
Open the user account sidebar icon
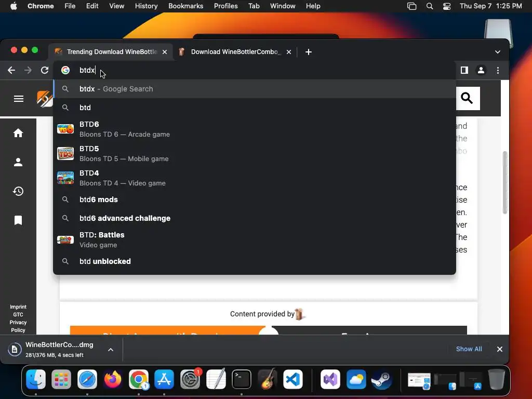point(18,162)
